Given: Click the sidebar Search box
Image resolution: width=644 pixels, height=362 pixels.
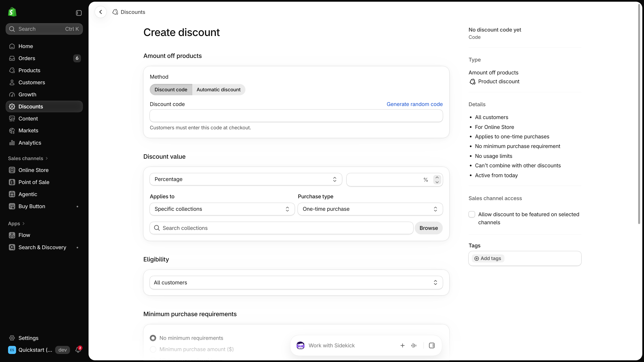Looking at the screenshot, I should coord(44,29).
